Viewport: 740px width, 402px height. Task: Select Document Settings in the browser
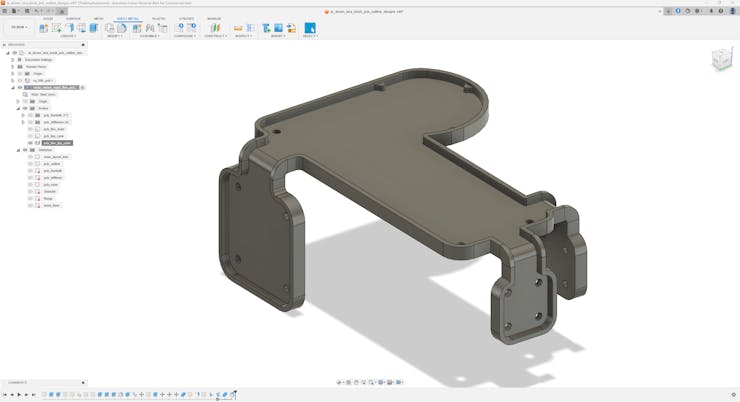[x=40, y=60]
